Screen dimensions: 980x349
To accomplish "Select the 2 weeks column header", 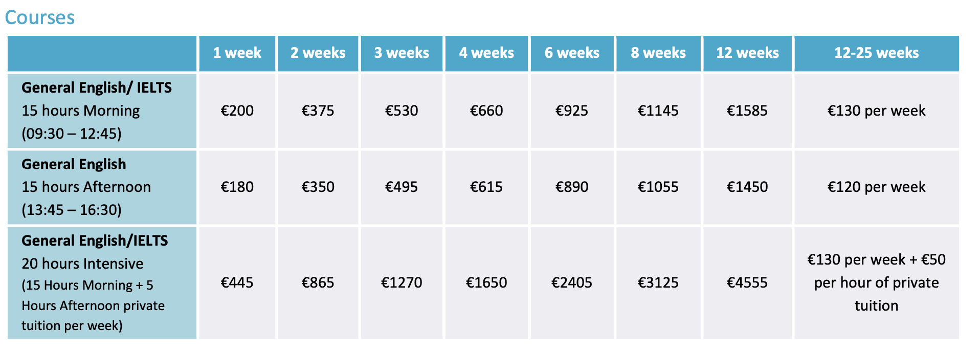I will point(318,53).
